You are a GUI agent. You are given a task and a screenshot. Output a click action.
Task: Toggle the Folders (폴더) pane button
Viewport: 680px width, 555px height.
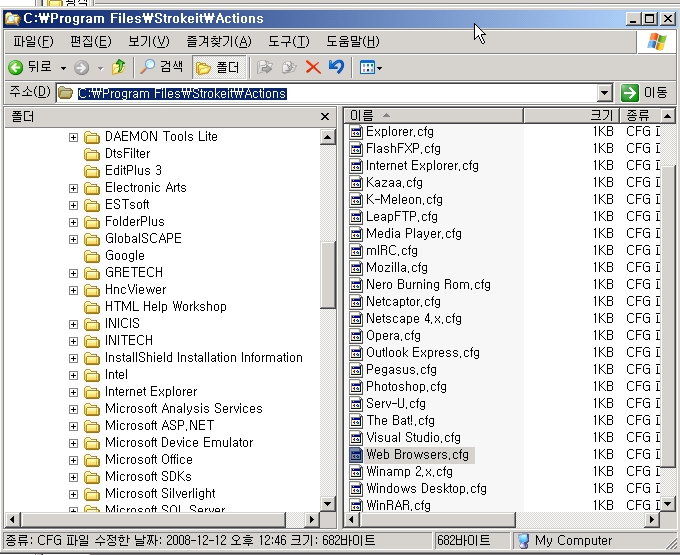tap(219, 67)
